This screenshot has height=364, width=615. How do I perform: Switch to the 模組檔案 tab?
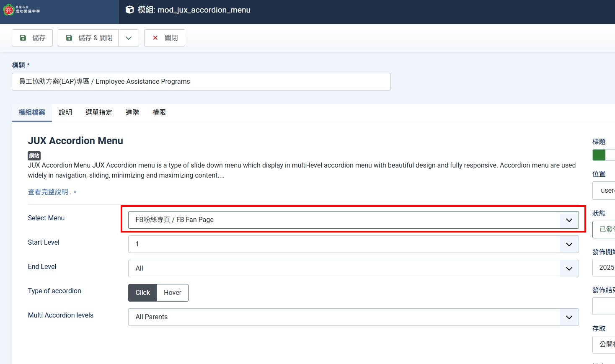[x=32, y=112]
